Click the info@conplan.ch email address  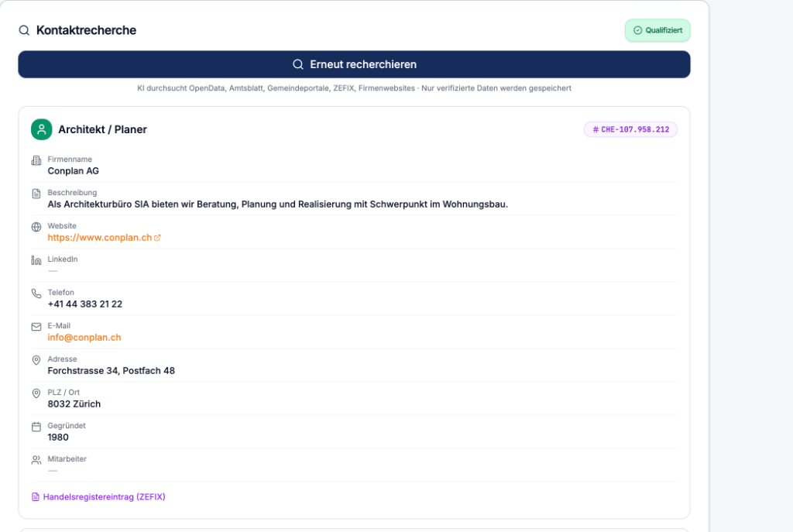[x=84, y=338]
